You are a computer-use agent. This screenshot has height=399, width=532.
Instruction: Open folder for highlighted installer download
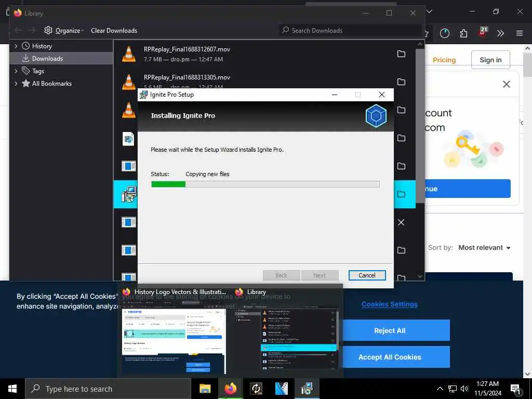pos(401,194)
